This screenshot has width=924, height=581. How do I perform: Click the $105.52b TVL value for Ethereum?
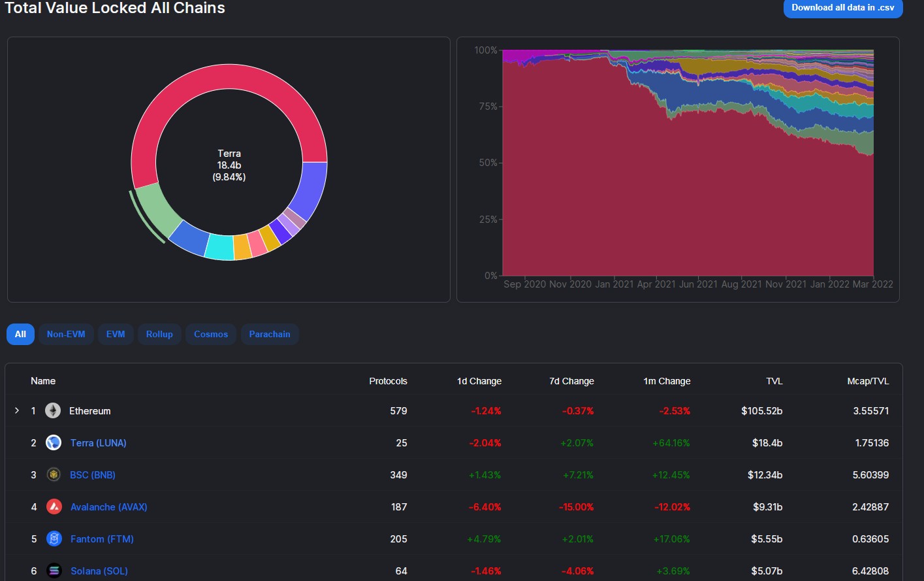point(761,410)
